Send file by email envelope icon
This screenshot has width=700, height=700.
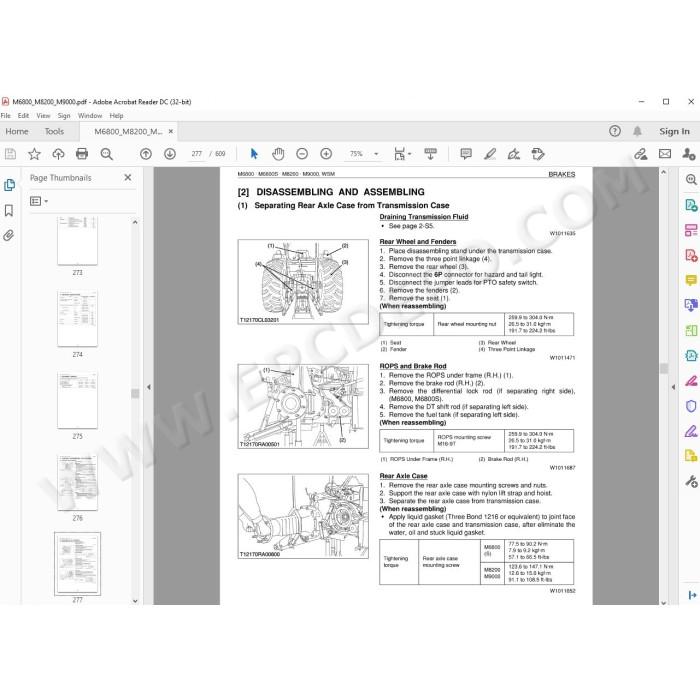(x=665, y=154)
